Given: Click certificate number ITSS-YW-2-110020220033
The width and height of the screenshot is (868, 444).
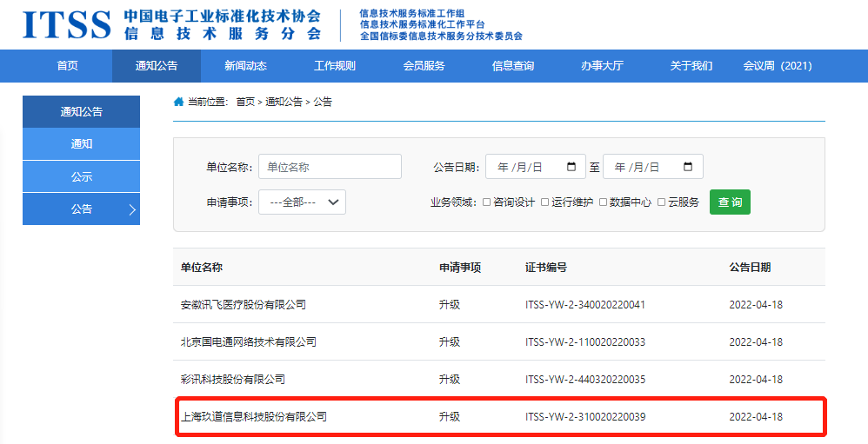Looking at the screenshot, I should point(585,342).
